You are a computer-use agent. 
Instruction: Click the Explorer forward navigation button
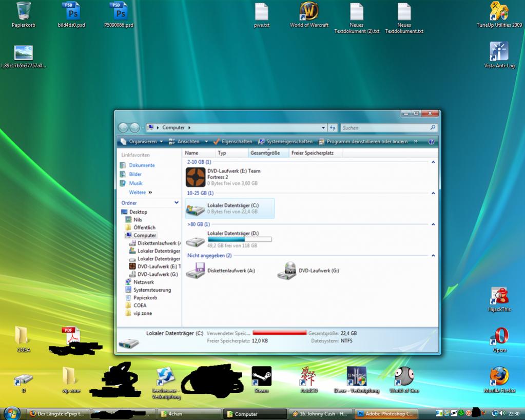(x=134, y=128)
